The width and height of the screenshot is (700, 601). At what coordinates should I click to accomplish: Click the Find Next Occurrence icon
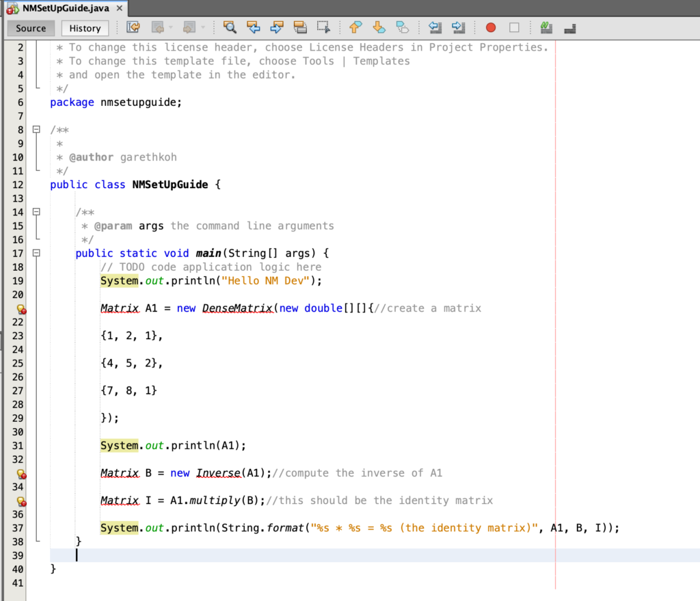tap(277, 27)
